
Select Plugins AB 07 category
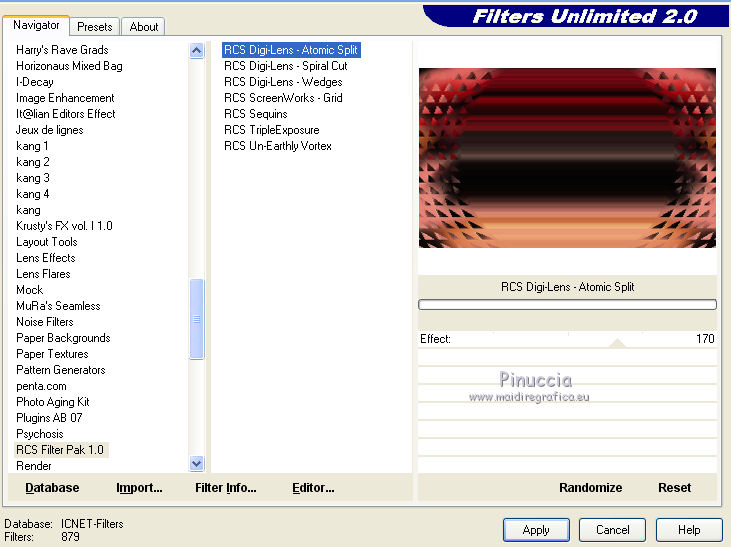point(49,418)
